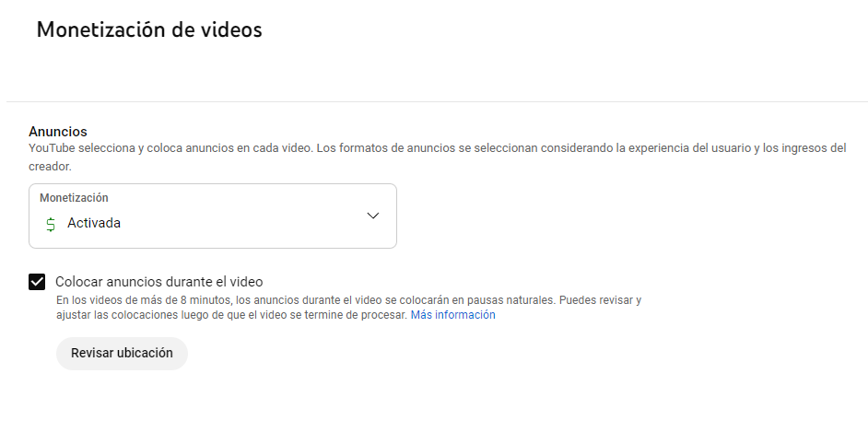The image size is (868, 432).
Task: Click the green dollar sign monetization icon
Action: (51, 224)
